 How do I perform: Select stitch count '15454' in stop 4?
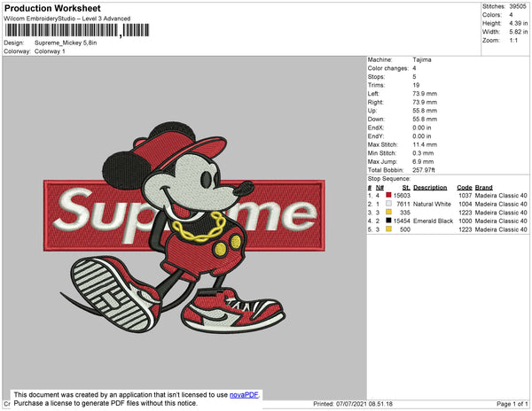[402, 221]
